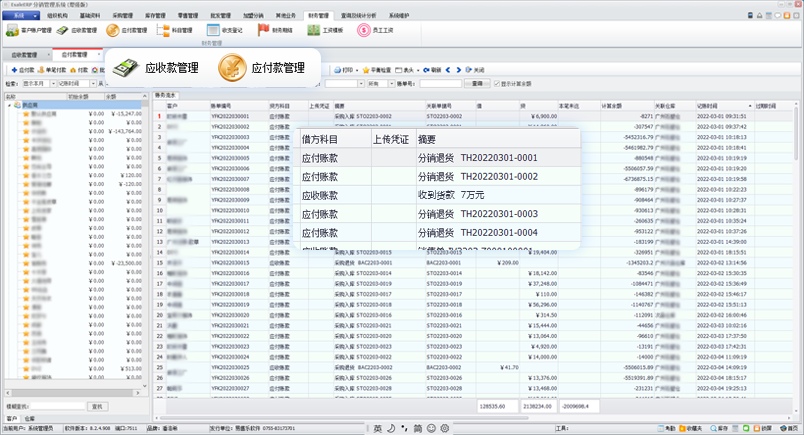The width and height of the screenshot is (804, 435).
Task: Select the 仓库 tab at bottom left
Action: point(29,418)
